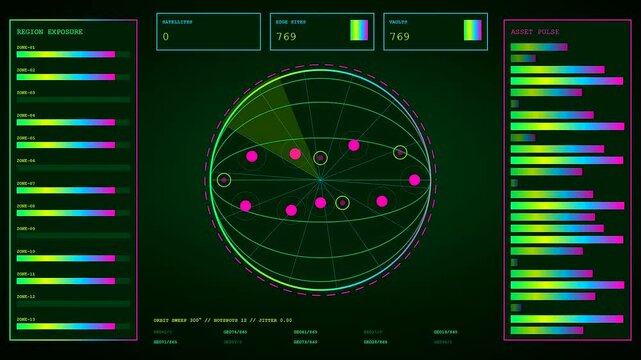641x360 pixels.
Task: Select the pink hotspot at the globe's right edge
Action: coord(415,180)
